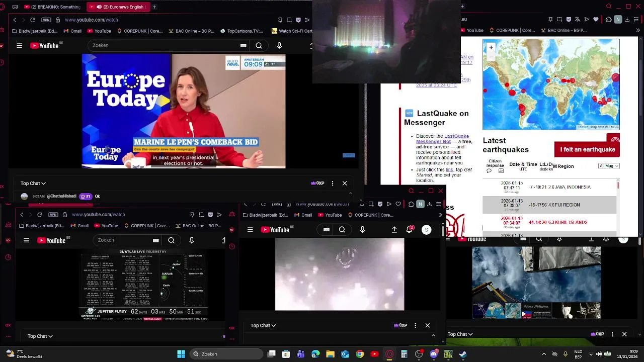Click the search button in 3I/ATLAS YouTube window
This screenshot has width=644, height=362.
pyautogui.click(x=171, y=240)
